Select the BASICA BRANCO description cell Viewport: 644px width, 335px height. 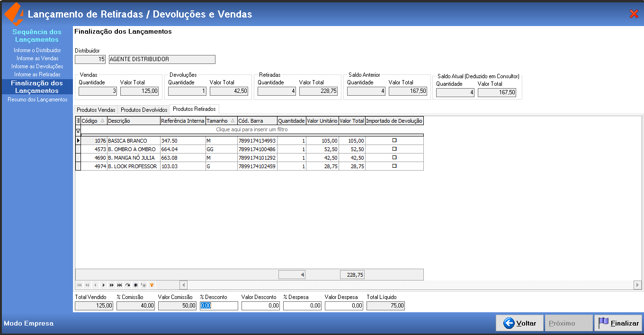point(134,141)
